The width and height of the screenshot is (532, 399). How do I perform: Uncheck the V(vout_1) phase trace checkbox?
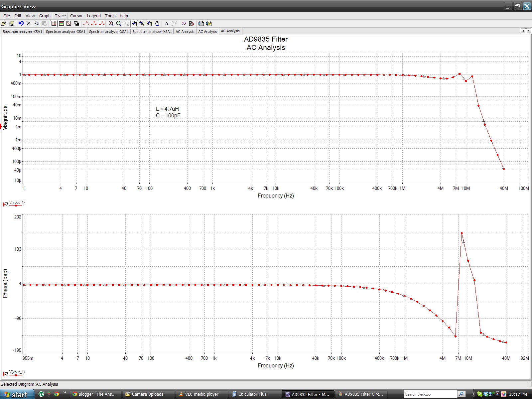point(6,373)
